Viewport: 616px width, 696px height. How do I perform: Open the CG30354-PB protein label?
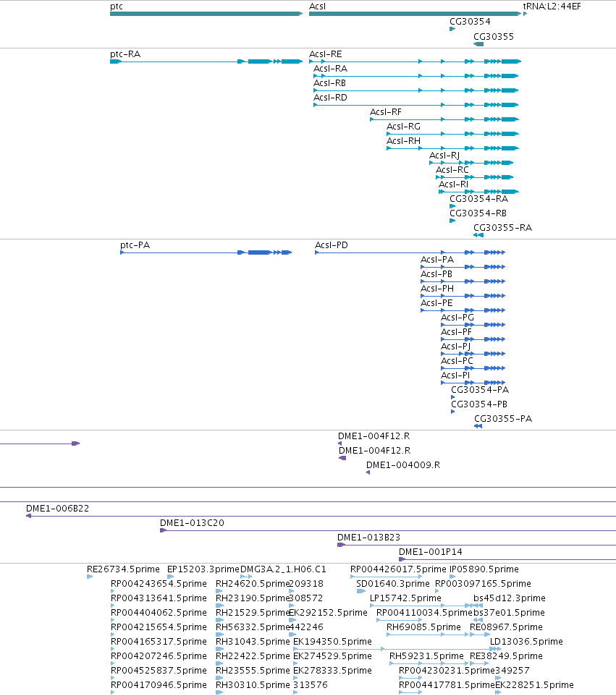(479, 404)
